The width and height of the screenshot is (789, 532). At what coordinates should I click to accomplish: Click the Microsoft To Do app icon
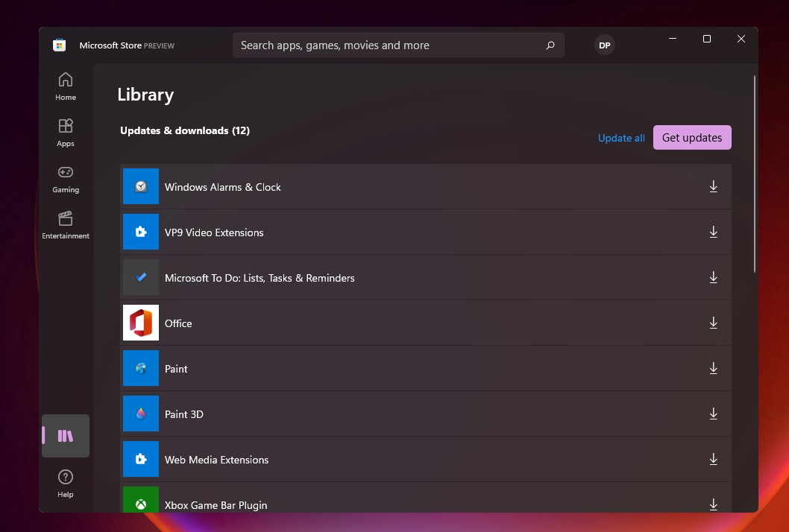(x=141, y=278)
